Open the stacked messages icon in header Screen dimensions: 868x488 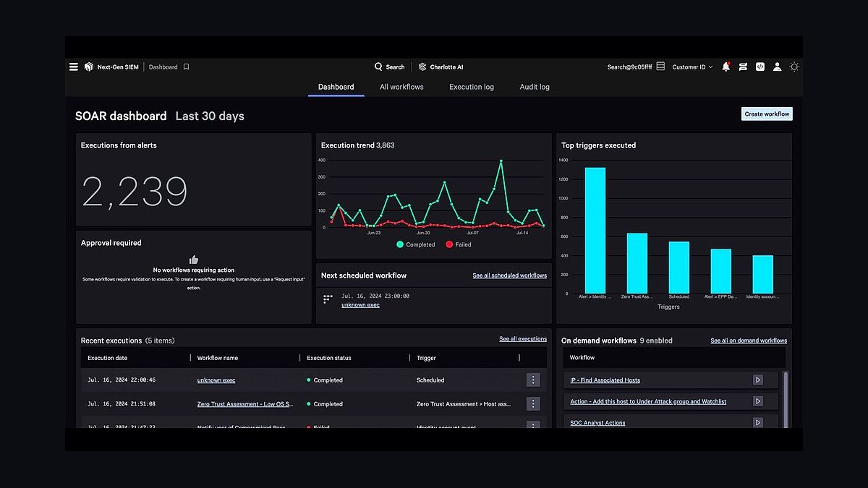coord(743,67)
